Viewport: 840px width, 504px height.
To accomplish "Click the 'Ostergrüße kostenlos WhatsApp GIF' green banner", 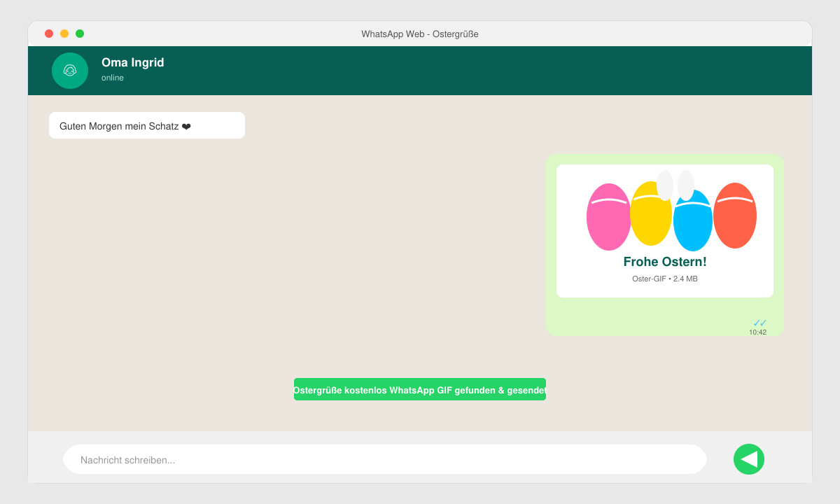I will (420, 389).
